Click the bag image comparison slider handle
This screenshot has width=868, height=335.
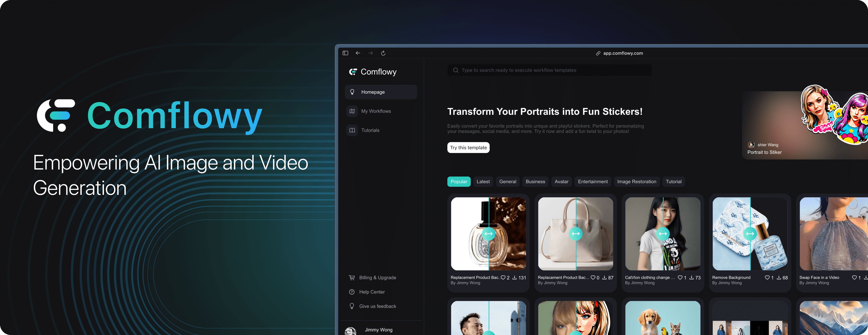(576, 234)
